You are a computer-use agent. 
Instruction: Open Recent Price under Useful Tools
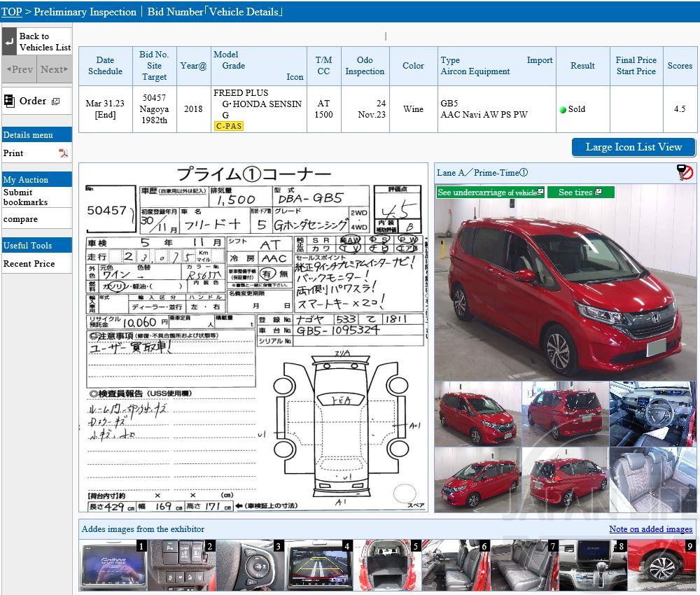coord(29,264)
